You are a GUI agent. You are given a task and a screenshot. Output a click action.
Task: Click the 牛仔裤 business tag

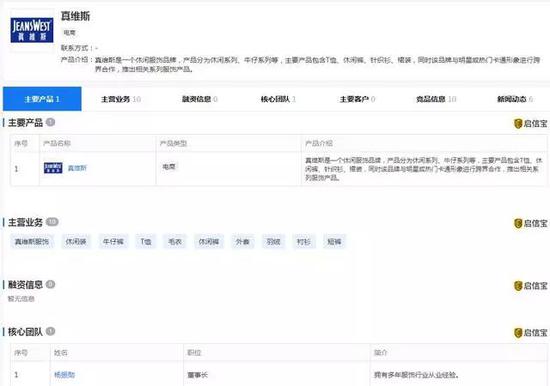click(113, 241)
